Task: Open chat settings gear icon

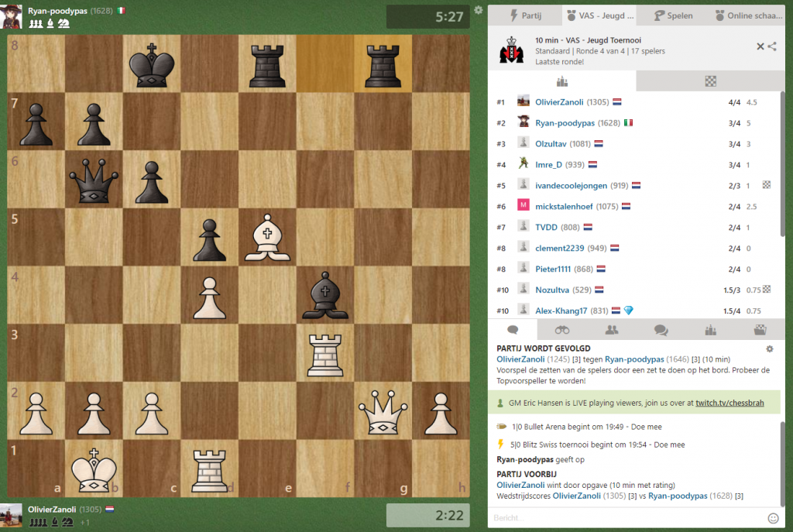Action: pos(770,349)
